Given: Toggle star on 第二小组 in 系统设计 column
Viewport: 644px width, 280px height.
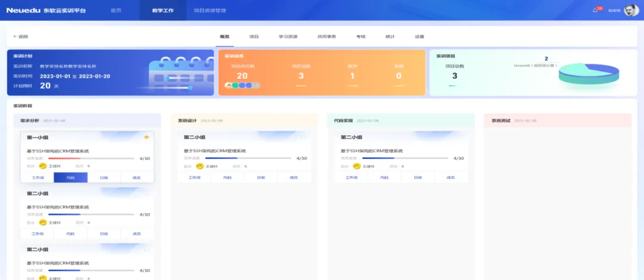Looking at the screenshot, I should coord(304,137).
